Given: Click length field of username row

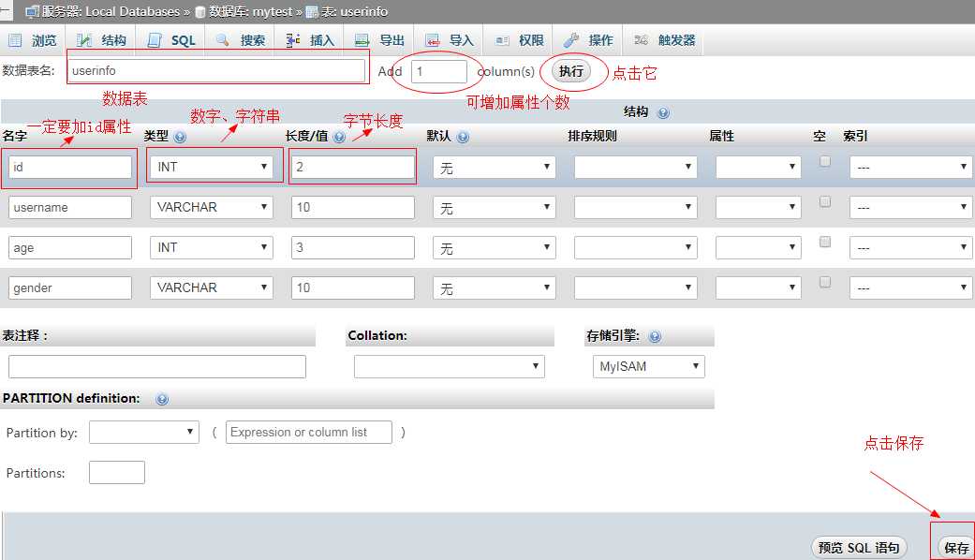Looking at the screenshot, I should pyautogui.click(x=352, y=207).
